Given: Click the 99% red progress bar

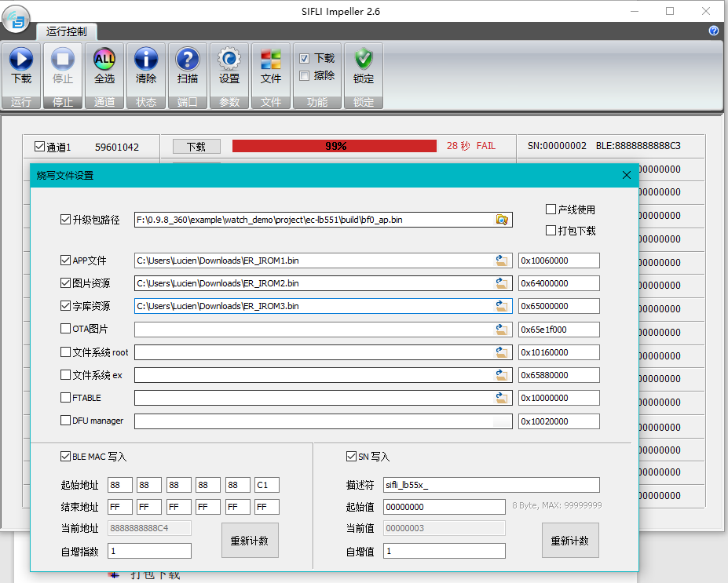Looking at the screenshot, I should 335,146.
